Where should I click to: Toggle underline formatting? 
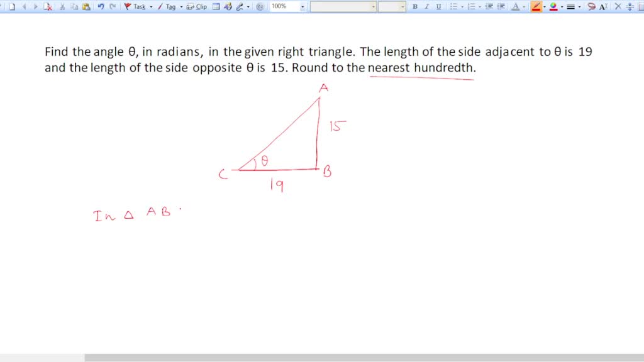click(x=440, y=6)
